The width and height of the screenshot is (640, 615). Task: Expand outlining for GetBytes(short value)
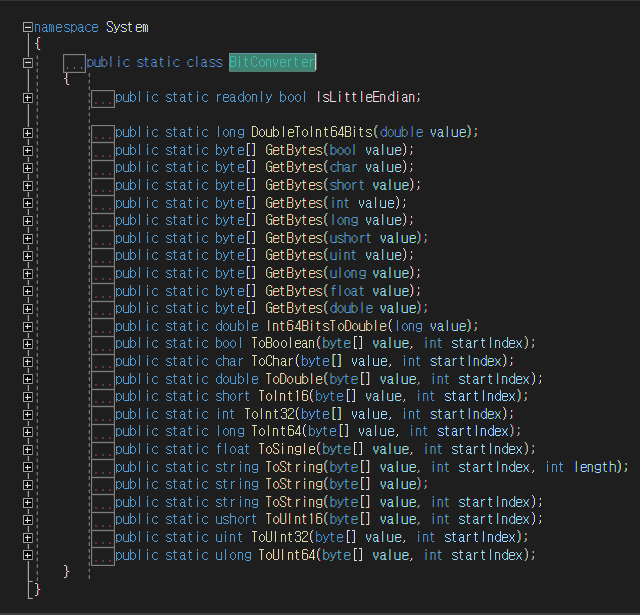coord(28,186)
